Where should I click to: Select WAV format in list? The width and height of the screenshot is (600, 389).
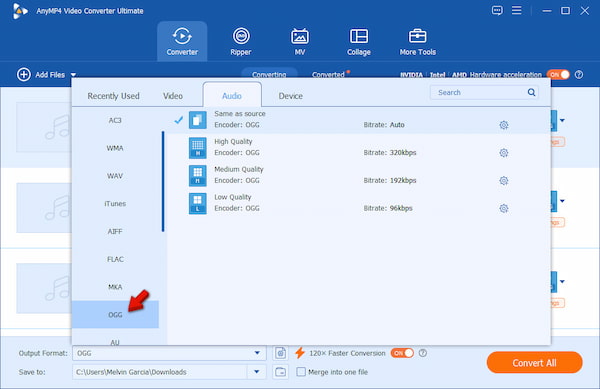115,176
